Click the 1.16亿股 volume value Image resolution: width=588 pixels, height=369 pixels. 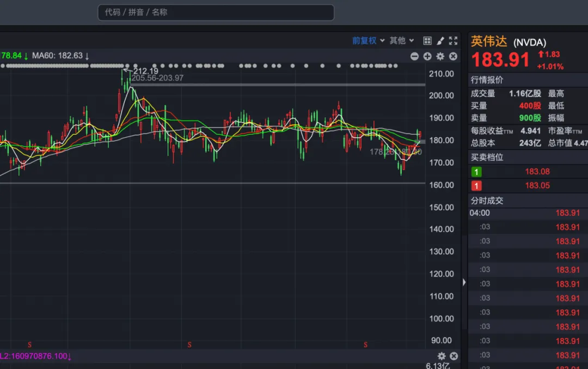(525, 93)
